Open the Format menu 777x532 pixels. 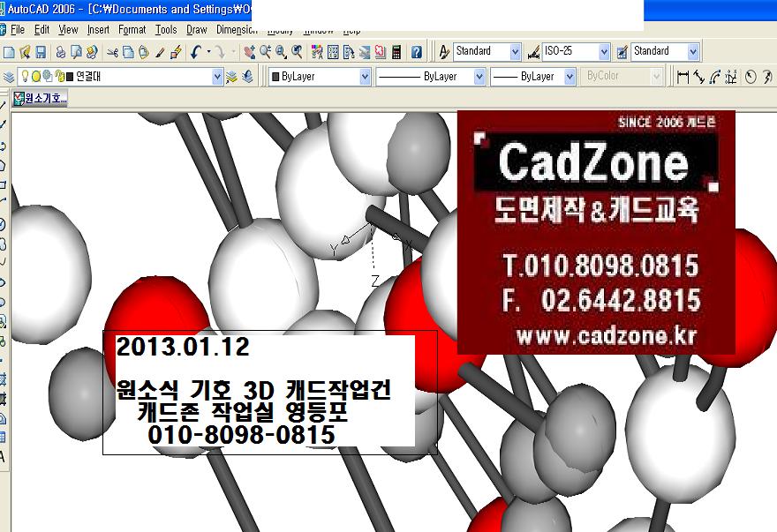(x=132, y=30)
